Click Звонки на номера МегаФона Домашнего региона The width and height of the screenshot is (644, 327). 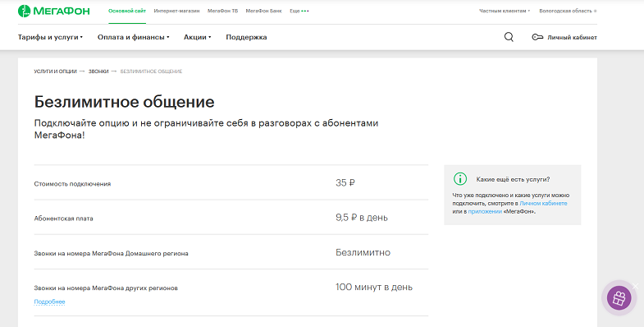click(111, 253)
